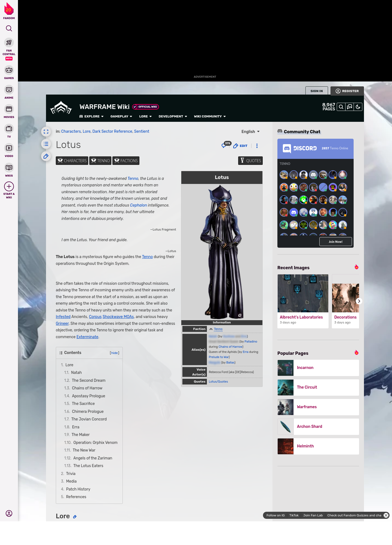The image size is (392, 545).
Task: Open the Movies sidebar icon
Action: point(9,109)
